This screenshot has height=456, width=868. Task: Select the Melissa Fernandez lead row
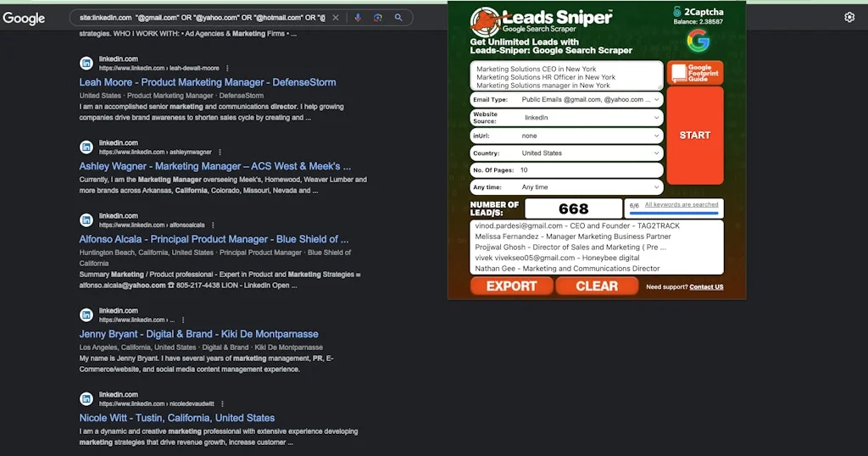coord(573,236)
